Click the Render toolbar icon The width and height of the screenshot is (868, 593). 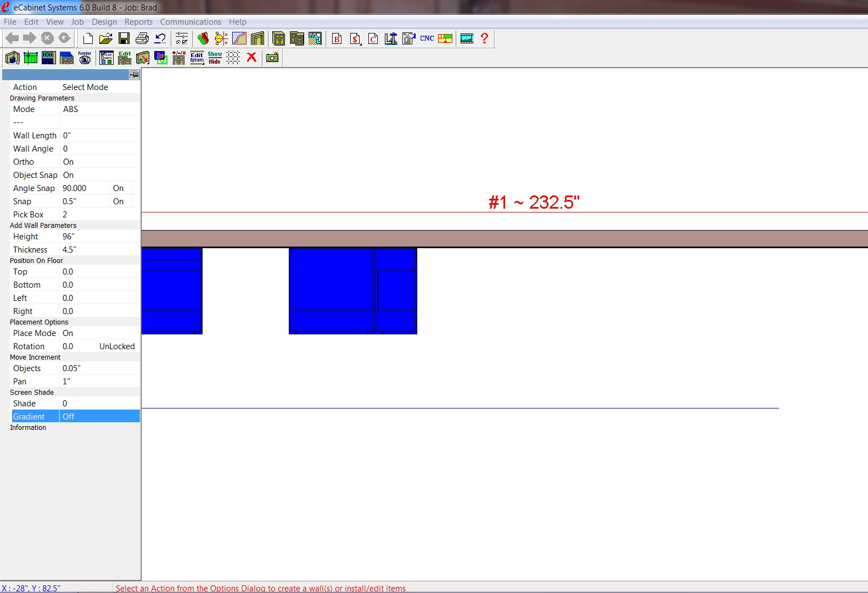(85, 58)
